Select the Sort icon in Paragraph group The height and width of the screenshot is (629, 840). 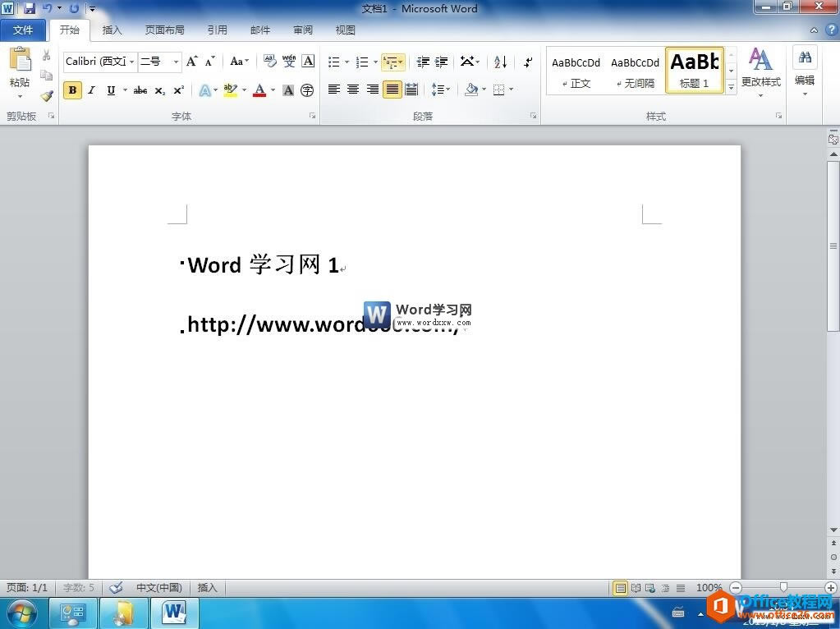pyautogui.click(x=499, y=62)
